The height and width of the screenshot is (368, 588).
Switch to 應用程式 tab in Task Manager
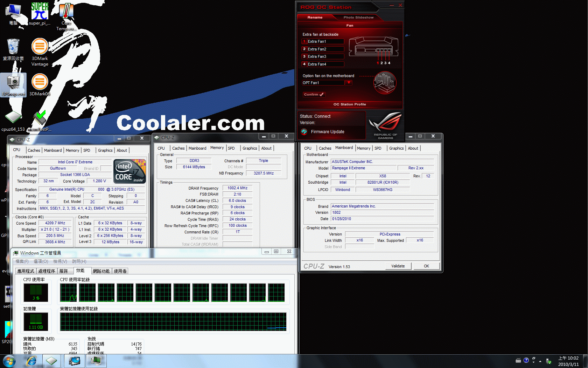point(26,271)
